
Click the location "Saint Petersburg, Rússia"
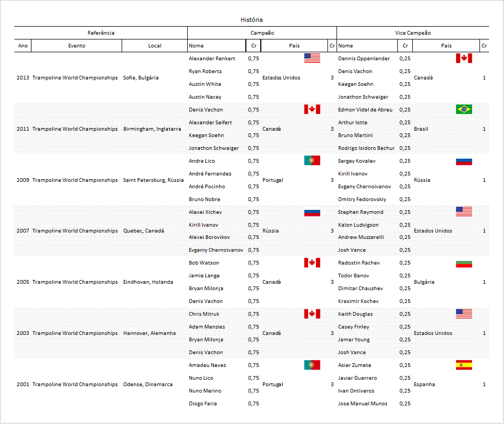[153, 180]
